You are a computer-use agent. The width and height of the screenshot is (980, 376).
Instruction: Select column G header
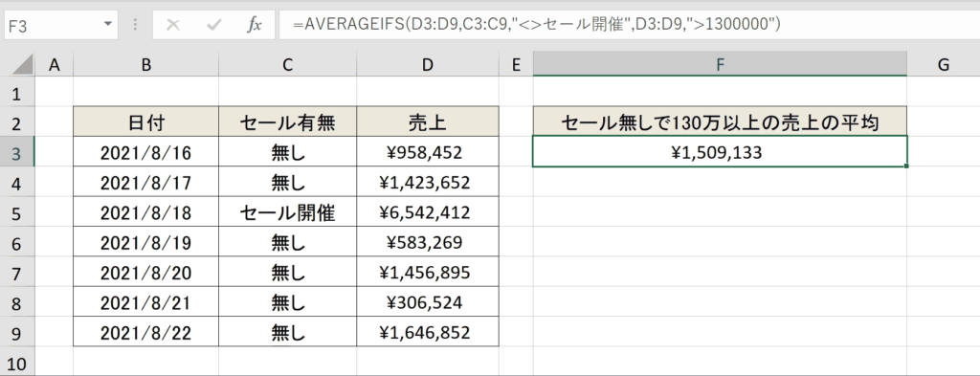click(x=943, y=64)
